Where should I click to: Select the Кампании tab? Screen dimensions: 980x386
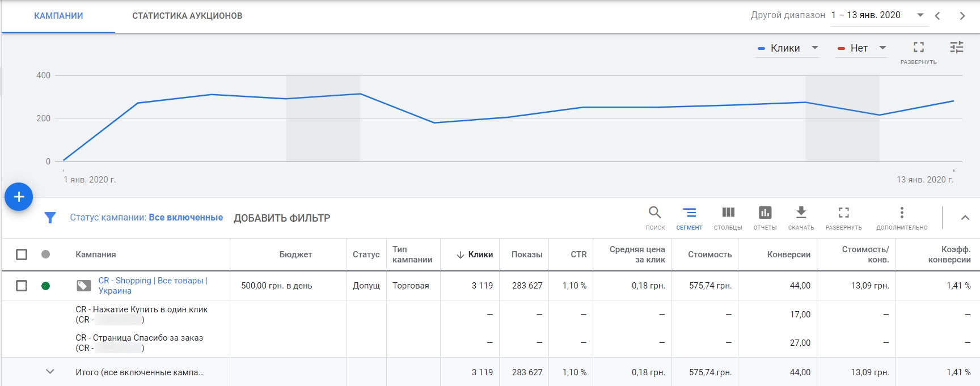click(58, 16)
